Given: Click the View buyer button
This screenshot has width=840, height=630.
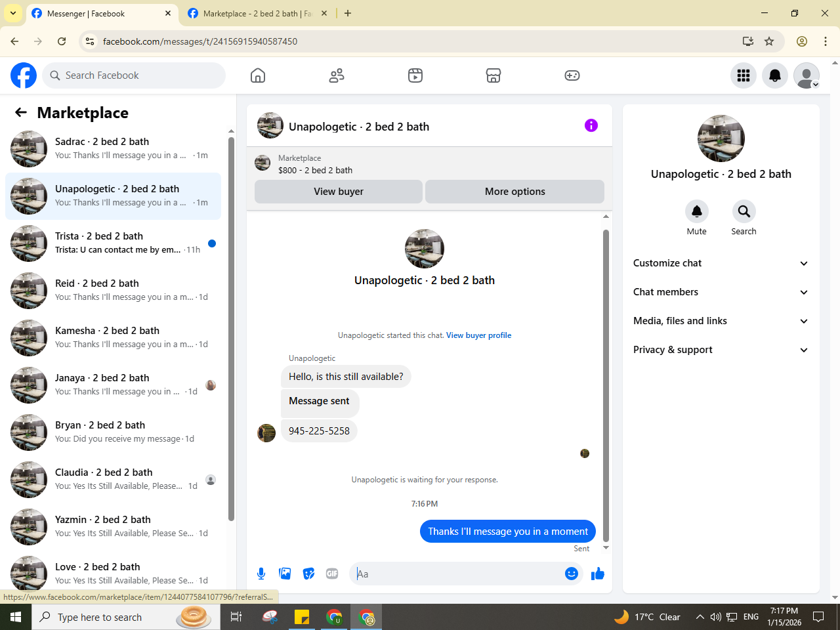Looking at the screenshot, I should click(x=339, y=192).
